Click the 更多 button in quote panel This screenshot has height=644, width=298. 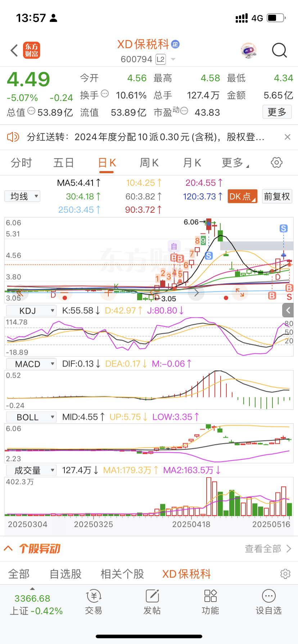[x=277, y=112]
